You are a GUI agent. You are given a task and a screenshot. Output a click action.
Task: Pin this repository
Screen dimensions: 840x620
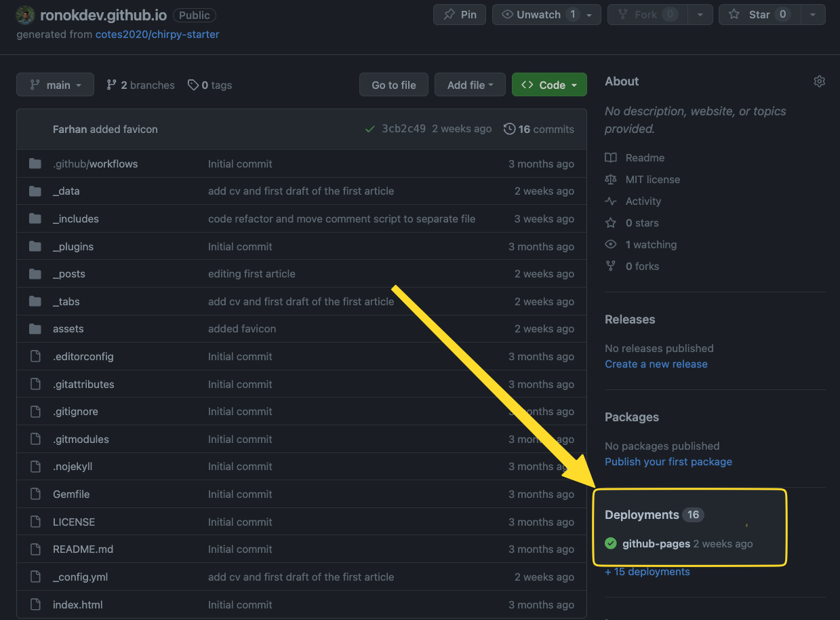[x=460, y=15]
